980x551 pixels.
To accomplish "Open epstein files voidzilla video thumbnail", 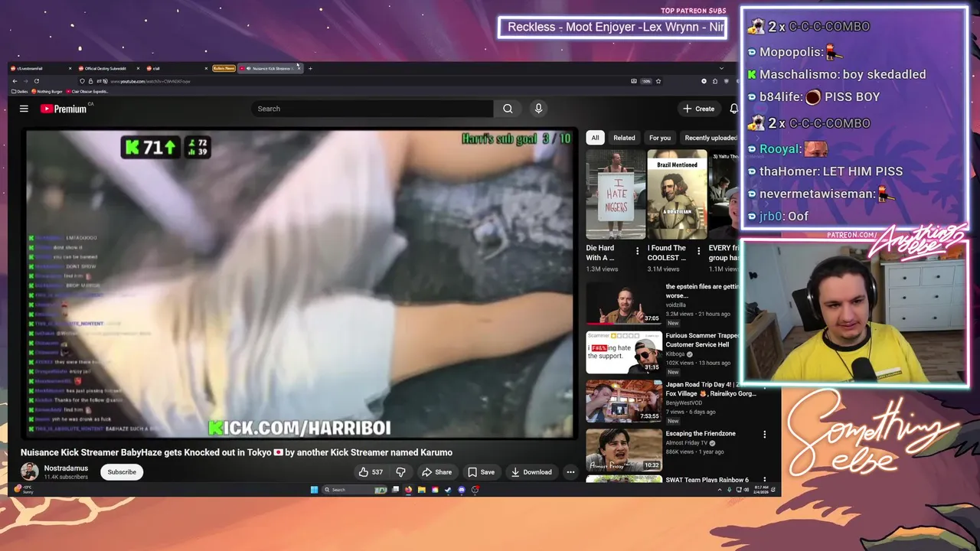I will click(624, 303).
